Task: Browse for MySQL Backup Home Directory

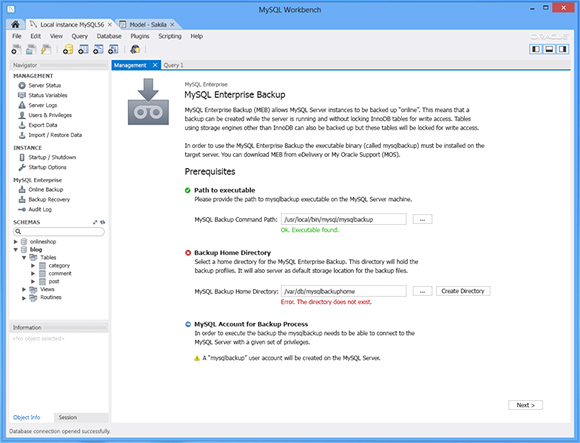Action: point(422,291)
